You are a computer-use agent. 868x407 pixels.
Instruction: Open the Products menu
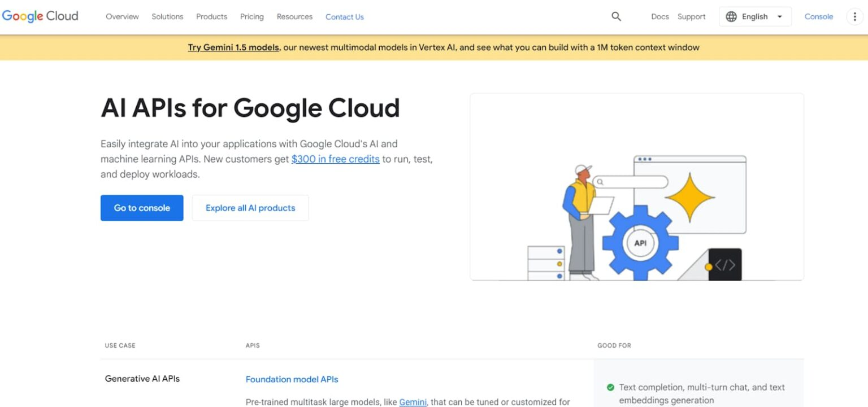coord(211,17)
